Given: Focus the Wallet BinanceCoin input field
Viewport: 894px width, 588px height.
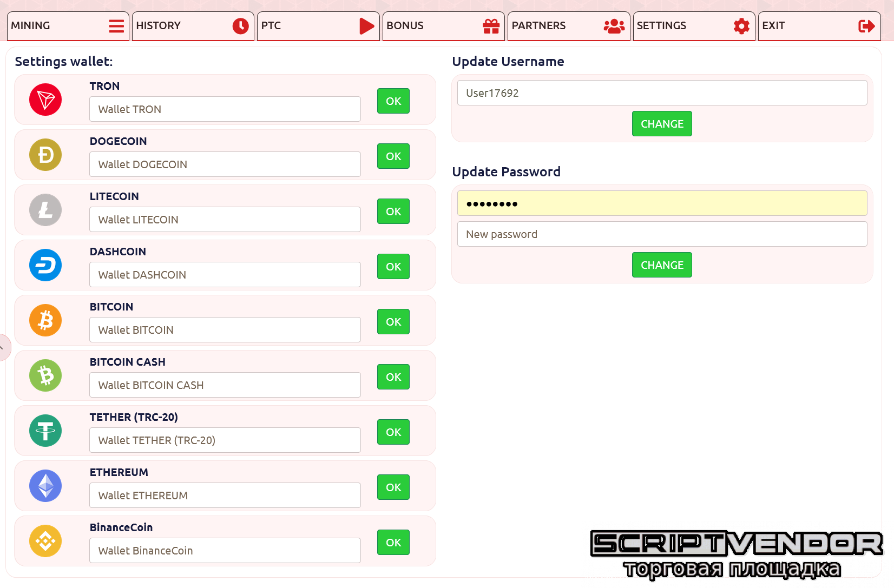Looking at the screenshot, I should (x=225, y=551).
